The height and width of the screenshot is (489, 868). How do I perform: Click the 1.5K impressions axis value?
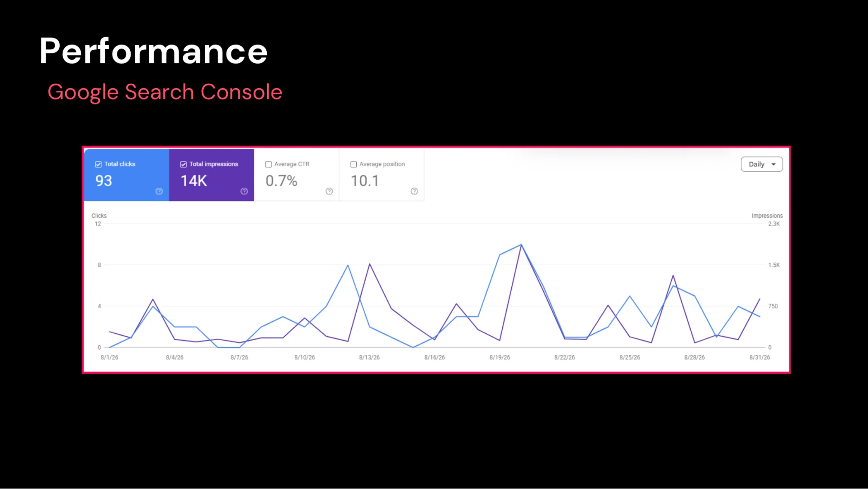774,265
